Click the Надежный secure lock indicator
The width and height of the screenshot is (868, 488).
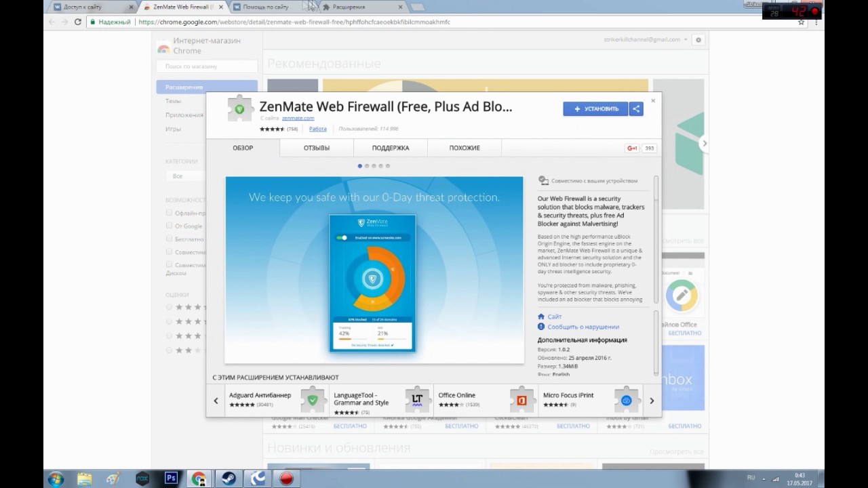pyautogui.click(x=110, y=22)
